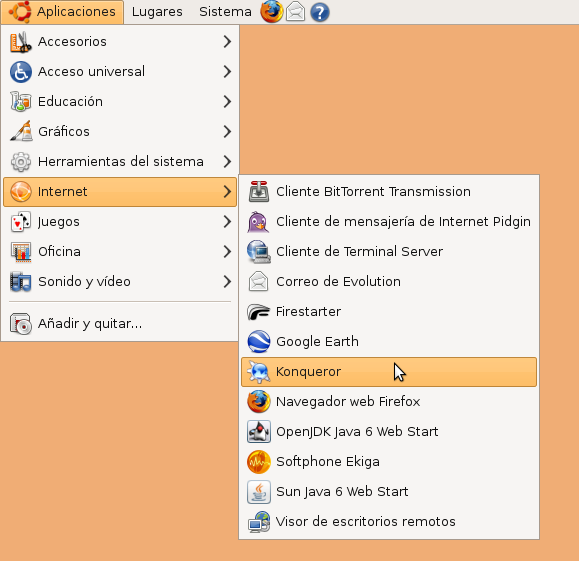Click the Google Earth globe icon
579x561 pixels.
coord(258,342)
